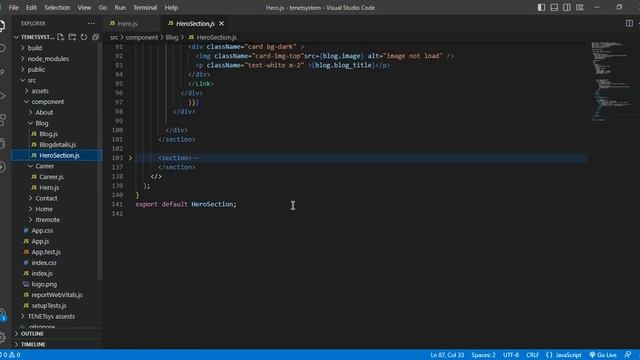
Task: Click the Explorer vertical scrollbar
Action: click(100, 161)
